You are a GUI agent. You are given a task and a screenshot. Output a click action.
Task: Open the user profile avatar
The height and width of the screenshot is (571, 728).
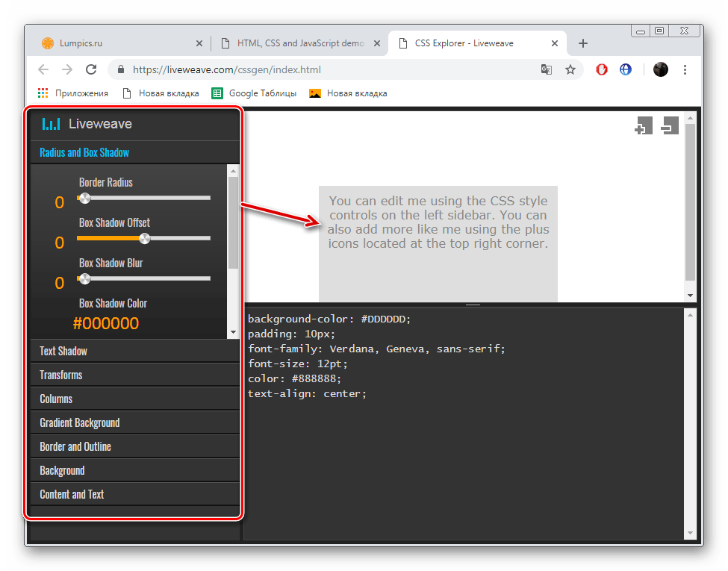click(x=661, y=69)
